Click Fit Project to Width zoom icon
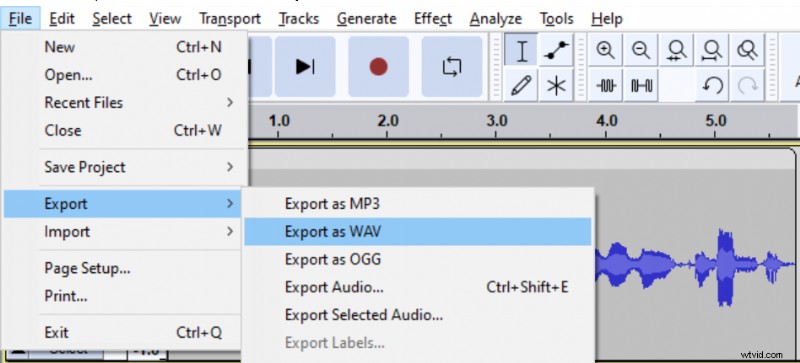The image size is (800, 363). [712, 51]
